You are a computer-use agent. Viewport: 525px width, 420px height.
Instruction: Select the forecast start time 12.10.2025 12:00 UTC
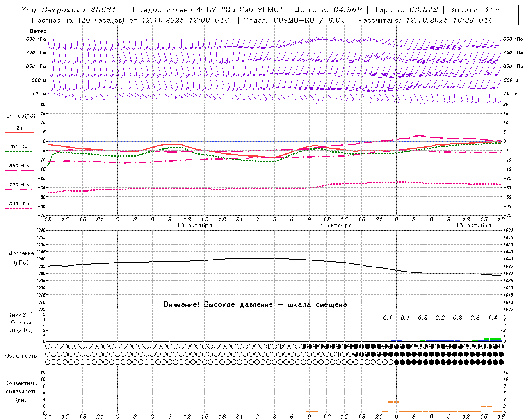[x=185, y=20]
